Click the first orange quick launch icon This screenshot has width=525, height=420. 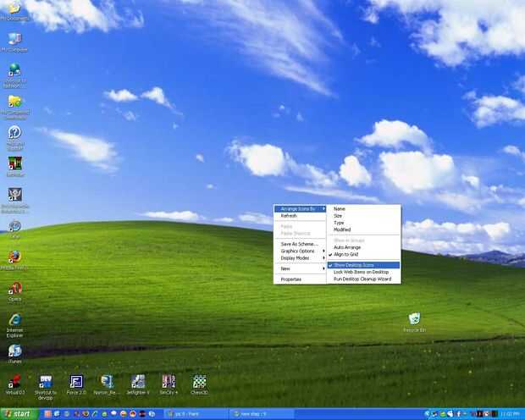pos(48,414)
